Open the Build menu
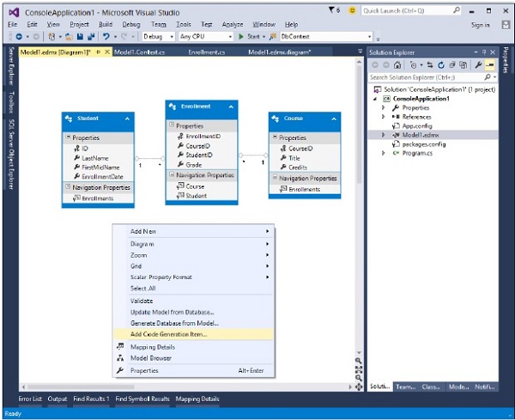Viewport: 515px width, 420px height. (x=106, y=24)
